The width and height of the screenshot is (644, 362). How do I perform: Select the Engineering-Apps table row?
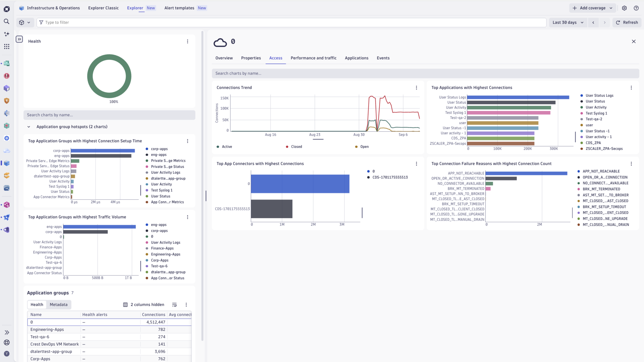click(109, 329)
